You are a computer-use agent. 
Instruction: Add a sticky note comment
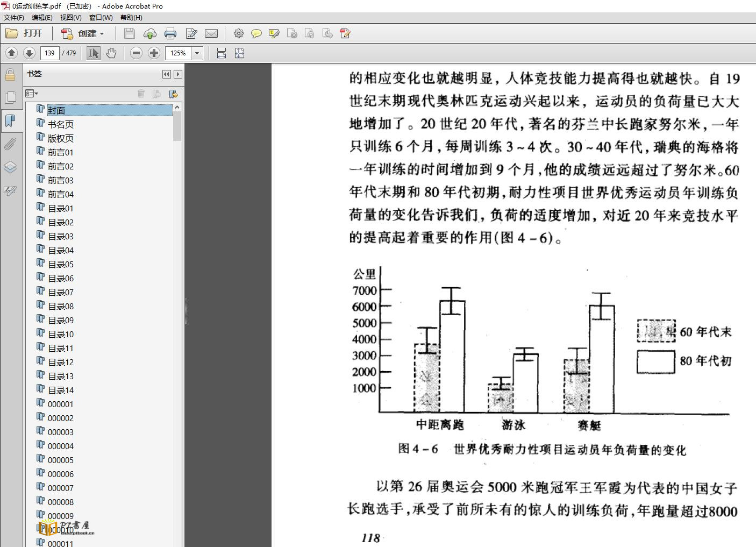point(256,34)
